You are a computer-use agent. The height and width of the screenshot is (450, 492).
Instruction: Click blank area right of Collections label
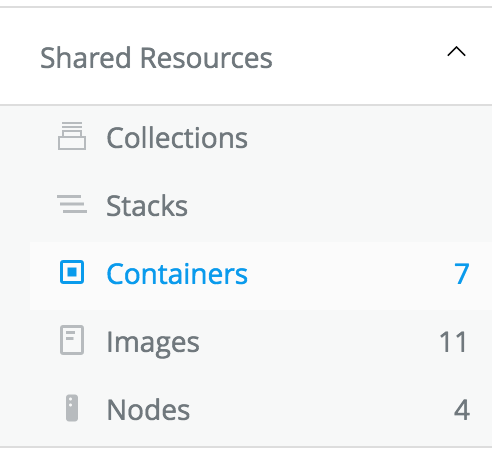367,138
